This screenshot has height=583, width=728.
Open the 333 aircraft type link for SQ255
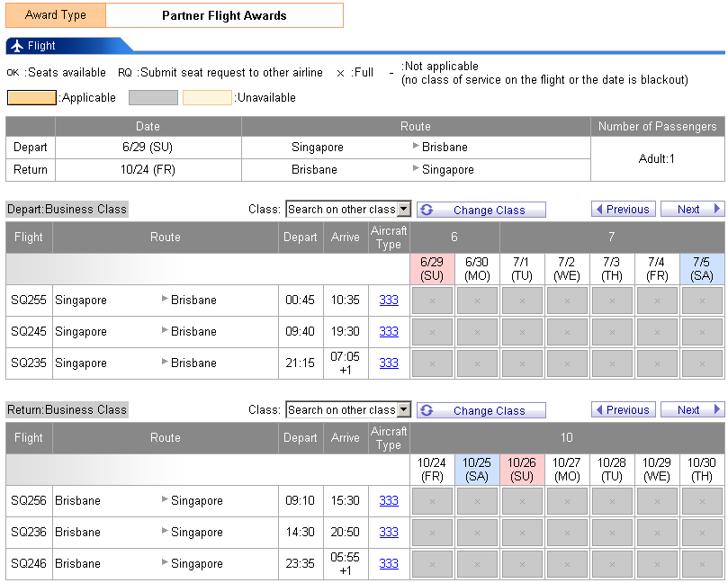tap(389, 300)
